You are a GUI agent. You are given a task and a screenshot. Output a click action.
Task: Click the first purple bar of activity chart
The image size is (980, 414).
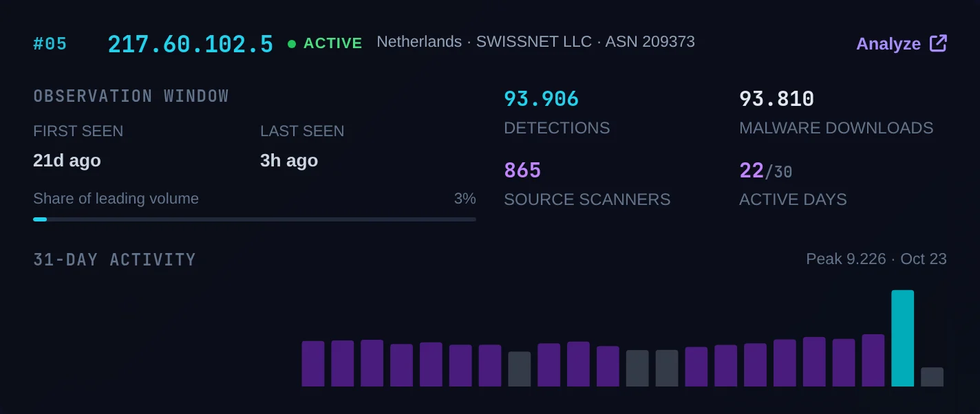(313, 364)
